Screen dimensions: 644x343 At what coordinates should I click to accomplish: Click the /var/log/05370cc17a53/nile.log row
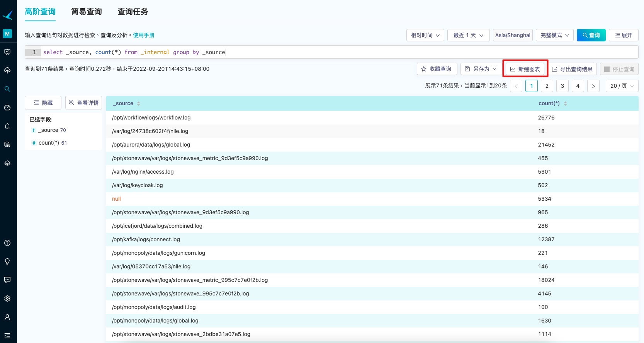372,266
